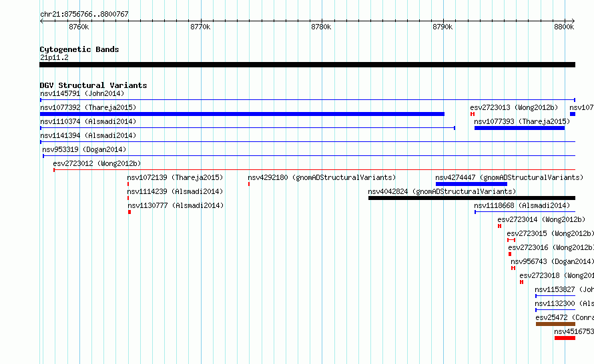Select the black 21p11.2 cytogenetic band bar

coord(307,65)
